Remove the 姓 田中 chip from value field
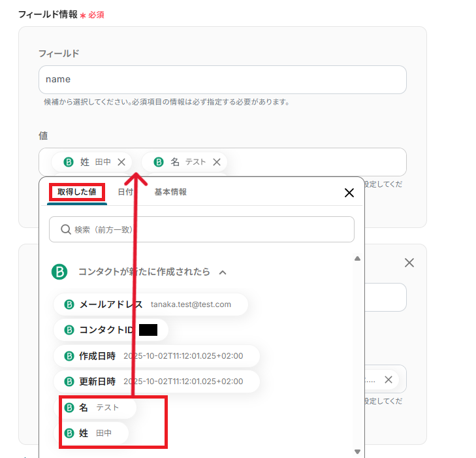 pos(121,162)
